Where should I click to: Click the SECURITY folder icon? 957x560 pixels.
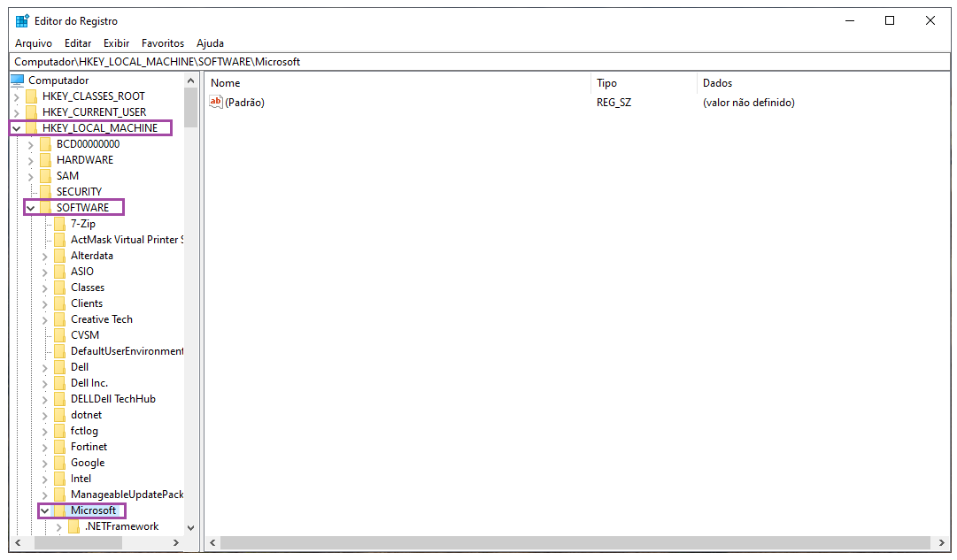pos(45,192)
